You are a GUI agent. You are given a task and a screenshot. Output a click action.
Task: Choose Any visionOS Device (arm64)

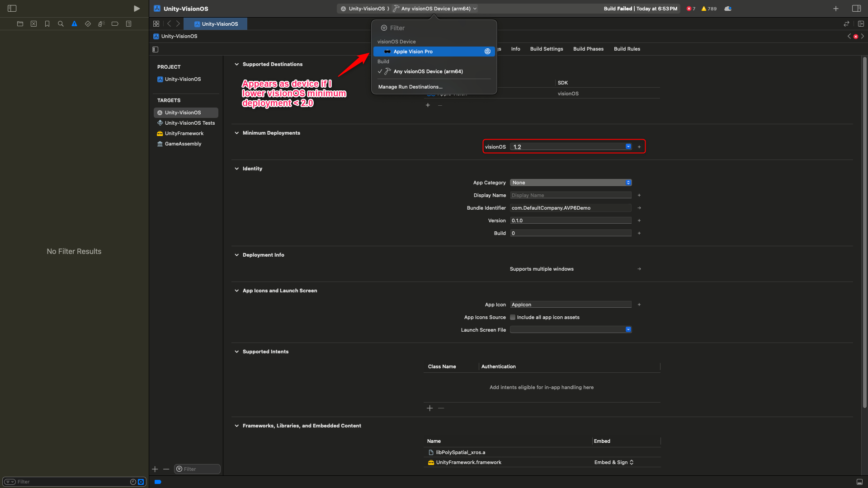434,72
